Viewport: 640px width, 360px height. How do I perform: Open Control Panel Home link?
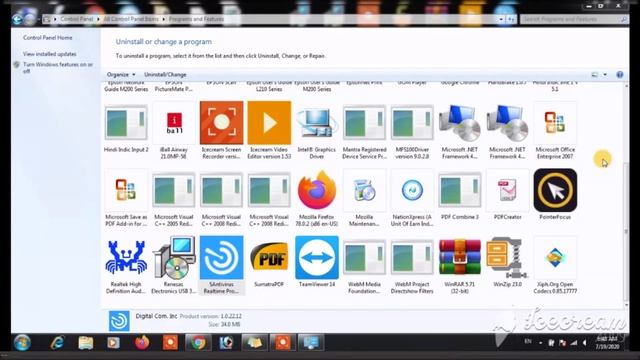point(48,38)
